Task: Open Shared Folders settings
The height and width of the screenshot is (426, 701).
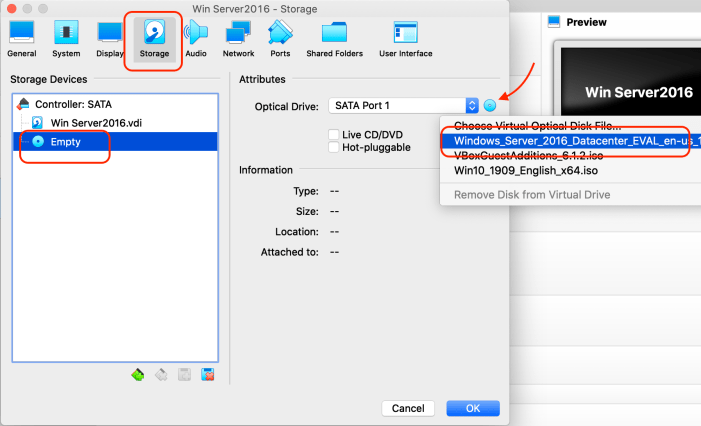Action: coord(333,39)
